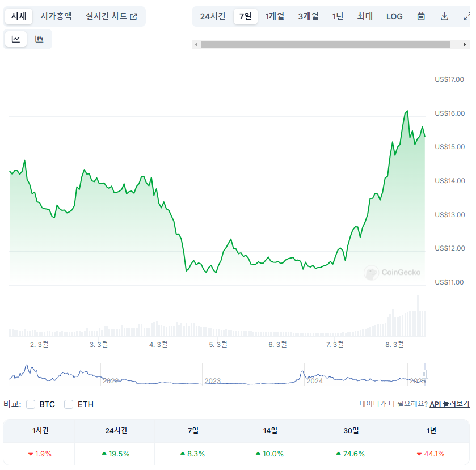Choose the 최대 time range
The image size is (476, 470).
tap(365, 16)
